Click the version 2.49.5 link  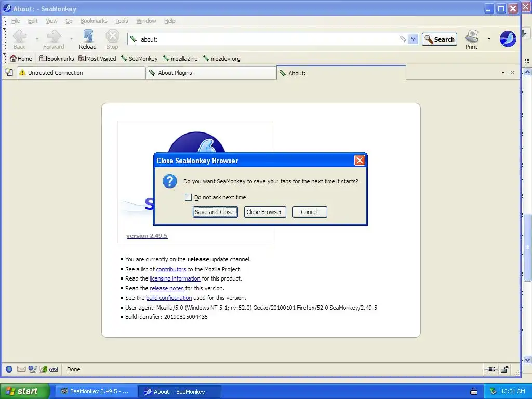tap(147, 236)
